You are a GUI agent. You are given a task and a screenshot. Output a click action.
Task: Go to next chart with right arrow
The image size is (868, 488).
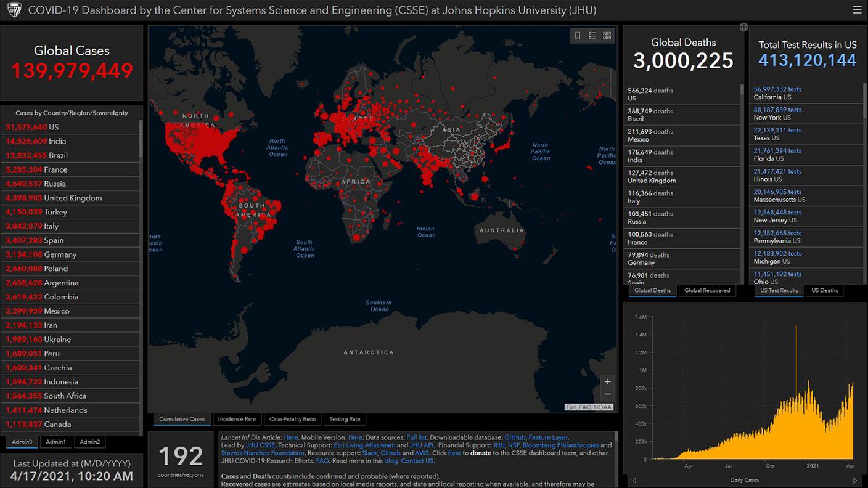coord(855,480)
